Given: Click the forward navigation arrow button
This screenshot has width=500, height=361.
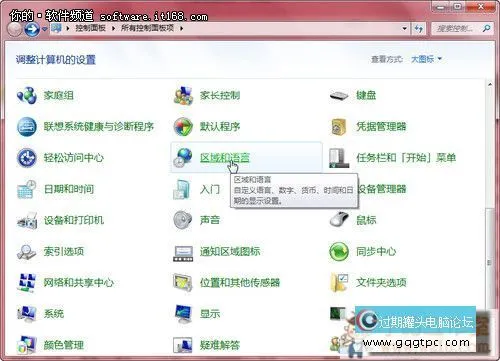Looking at the screenshot, I should [32, 29].
